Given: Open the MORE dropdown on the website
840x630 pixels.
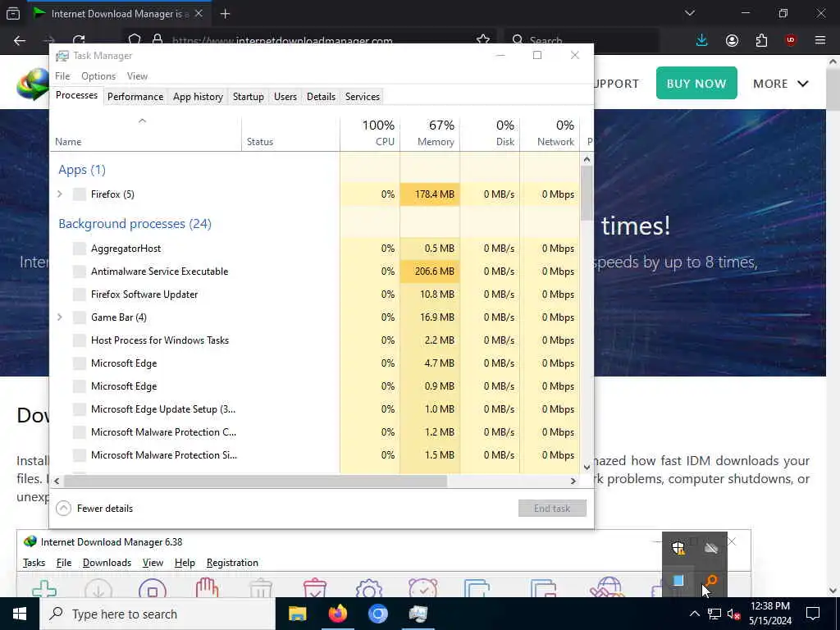Looking at the screenshot, I should (x=781, y=84).
